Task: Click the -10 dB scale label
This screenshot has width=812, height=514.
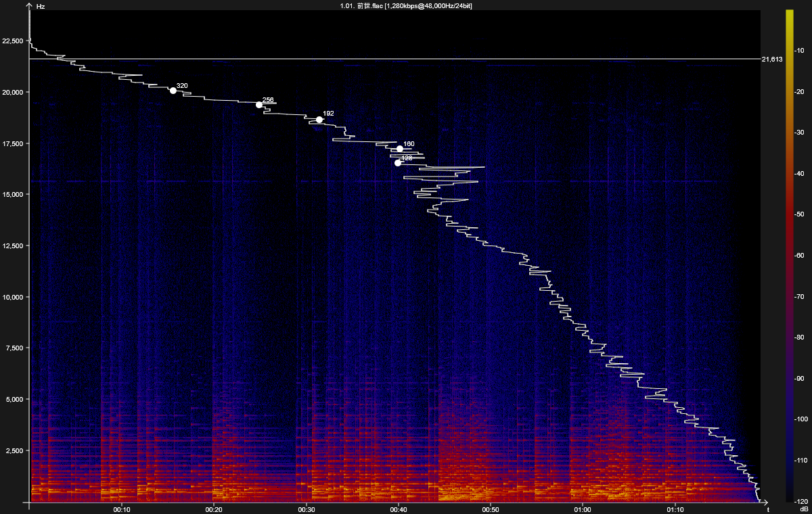Action: (x=800, y=51)
